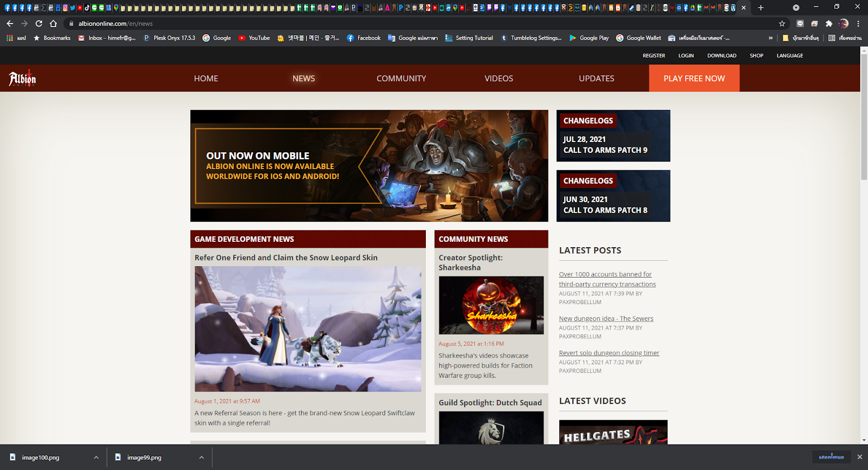Open Over 1000 accounts banned post
This screenshot has width=868, height=470.
[607, 279]
